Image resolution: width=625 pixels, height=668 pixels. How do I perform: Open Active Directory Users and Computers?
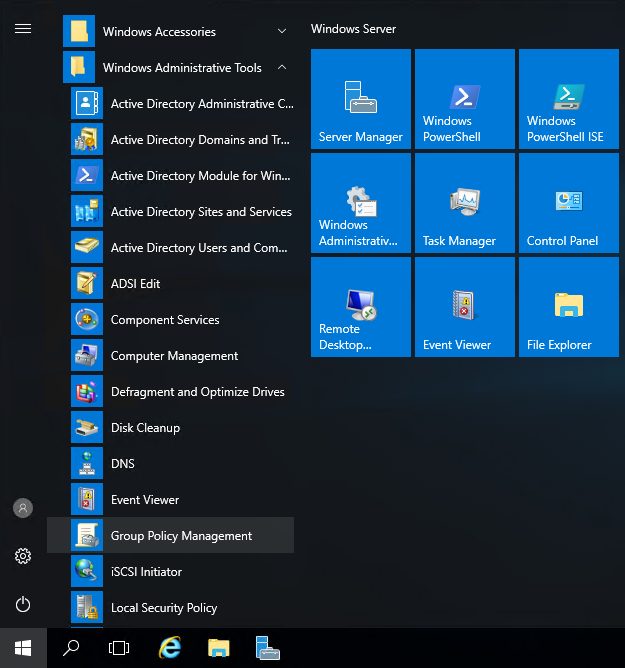coord(200,248)
